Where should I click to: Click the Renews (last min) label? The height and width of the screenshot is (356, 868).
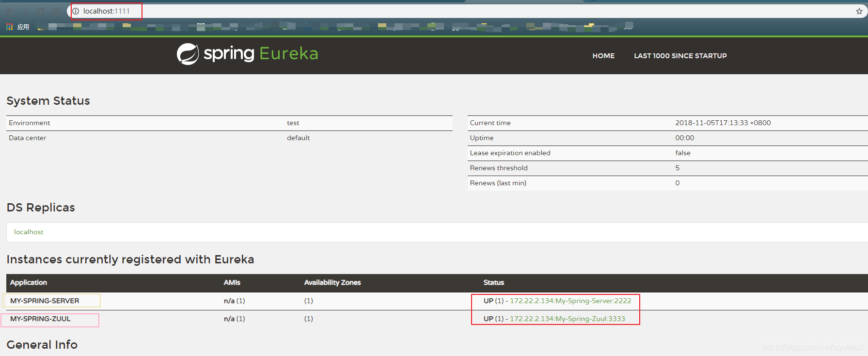(498, 183)
